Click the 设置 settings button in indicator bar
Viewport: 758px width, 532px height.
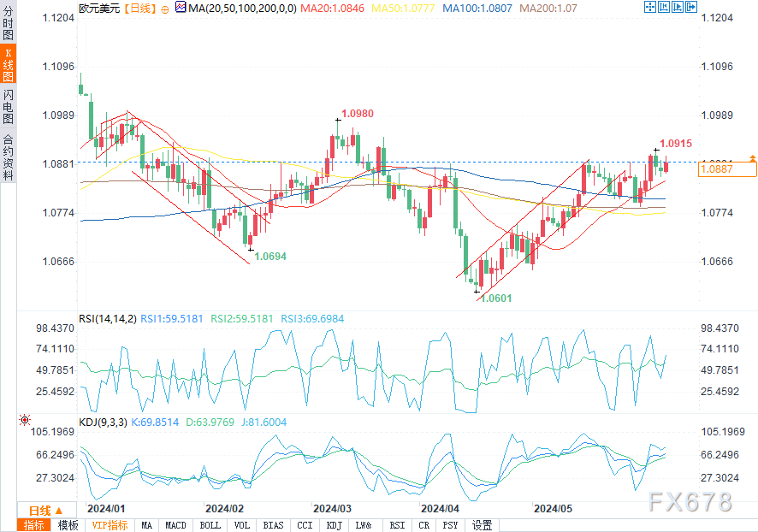[482, 525]
